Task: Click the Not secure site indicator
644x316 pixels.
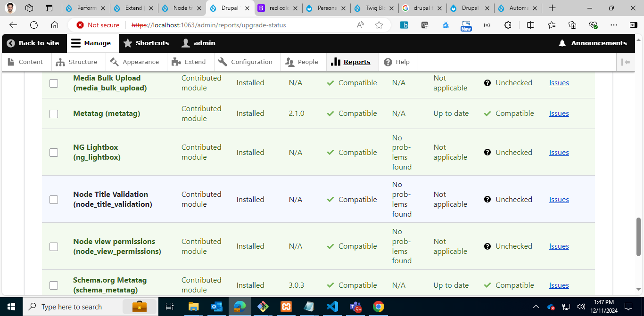Action: [98, 25]
